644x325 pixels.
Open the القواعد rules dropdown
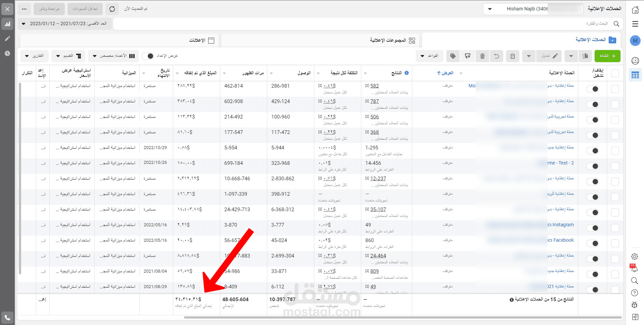point(429,56)
